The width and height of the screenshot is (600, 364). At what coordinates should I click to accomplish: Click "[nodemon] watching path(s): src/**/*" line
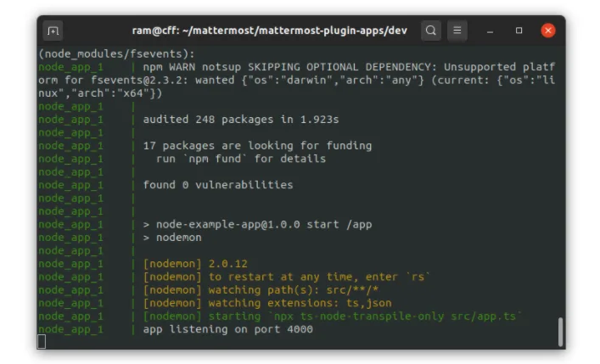point(261,289)
